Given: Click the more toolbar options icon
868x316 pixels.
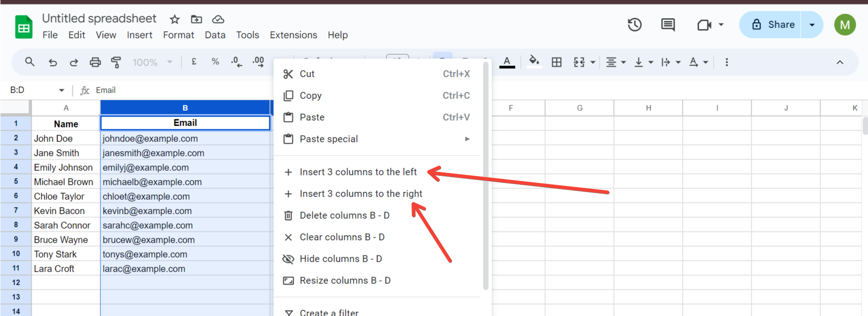Looking at the screenshot, I should [726, 62].
